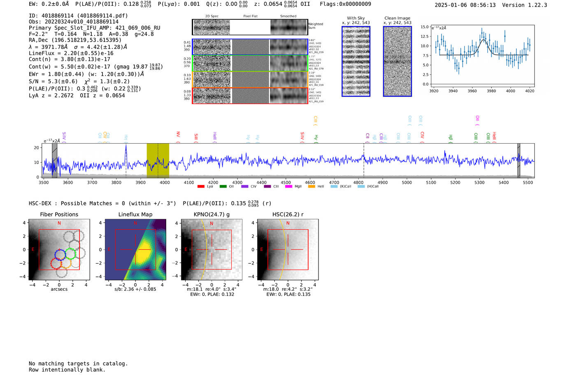Select the green dashed fiber circle

(71, 253)
